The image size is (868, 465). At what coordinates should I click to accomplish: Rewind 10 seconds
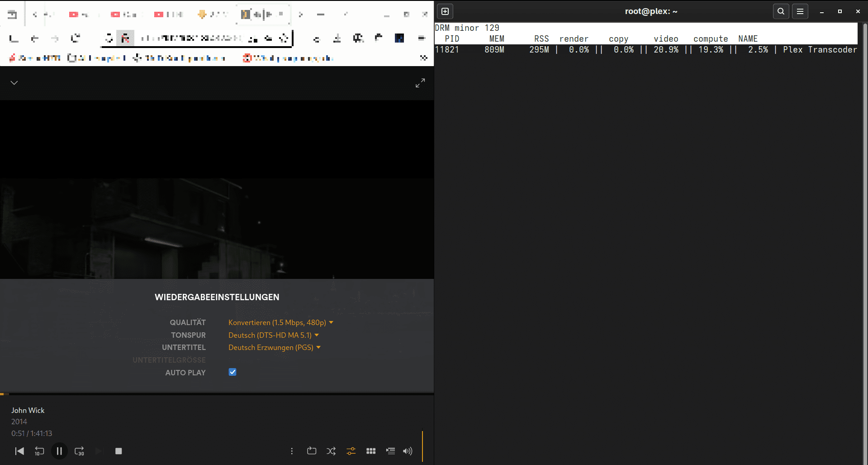tap(39, 451)
